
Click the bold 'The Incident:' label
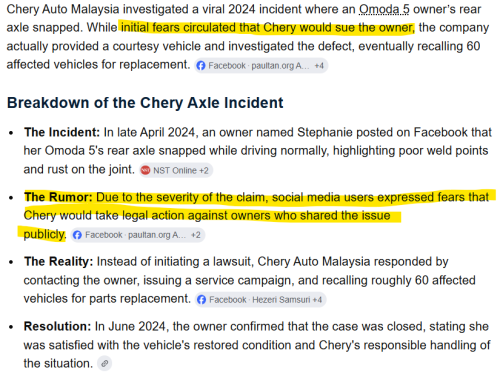(62, 132)
